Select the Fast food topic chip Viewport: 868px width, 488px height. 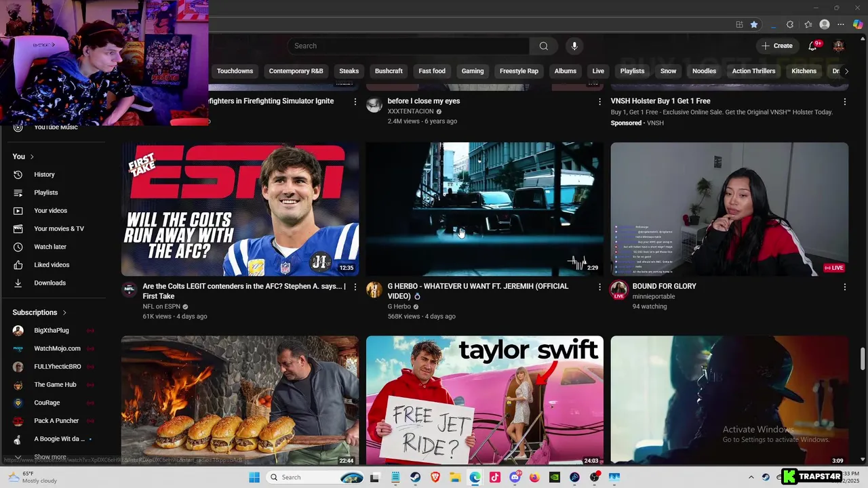pyautogui.click(x=432, y=71)
